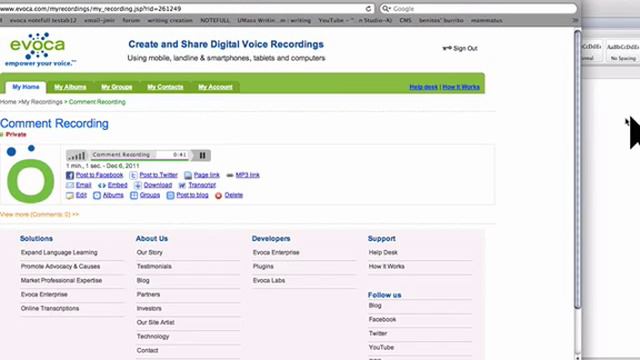Screen dimensions: 640x360
Task: Open the Evoca Labs link
Action: pos(269,280)
